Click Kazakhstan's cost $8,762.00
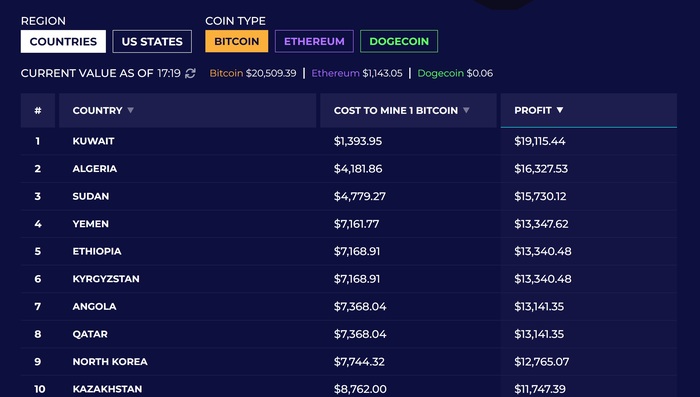Viewport: 700px width, 397px height. (x=360, y=389)
